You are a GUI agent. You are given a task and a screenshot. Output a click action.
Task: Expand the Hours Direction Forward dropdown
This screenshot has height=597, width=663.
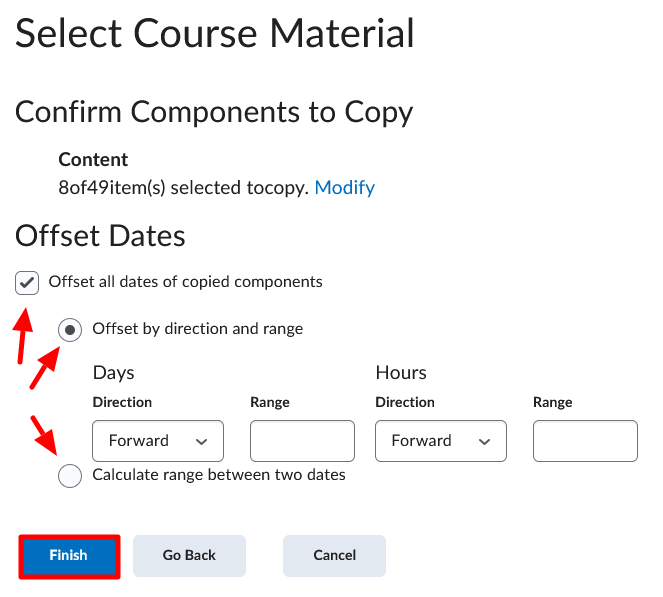(441, 441)
